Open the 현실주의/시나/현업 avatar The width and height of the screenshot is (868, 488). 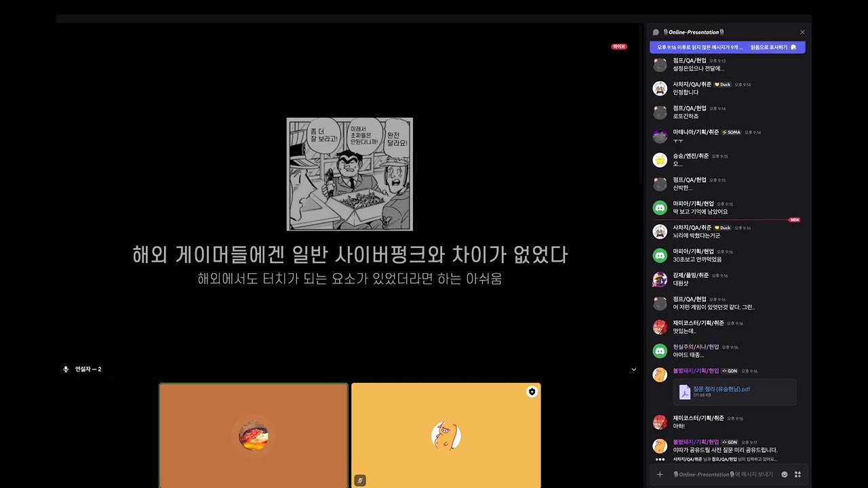(660, 350)
